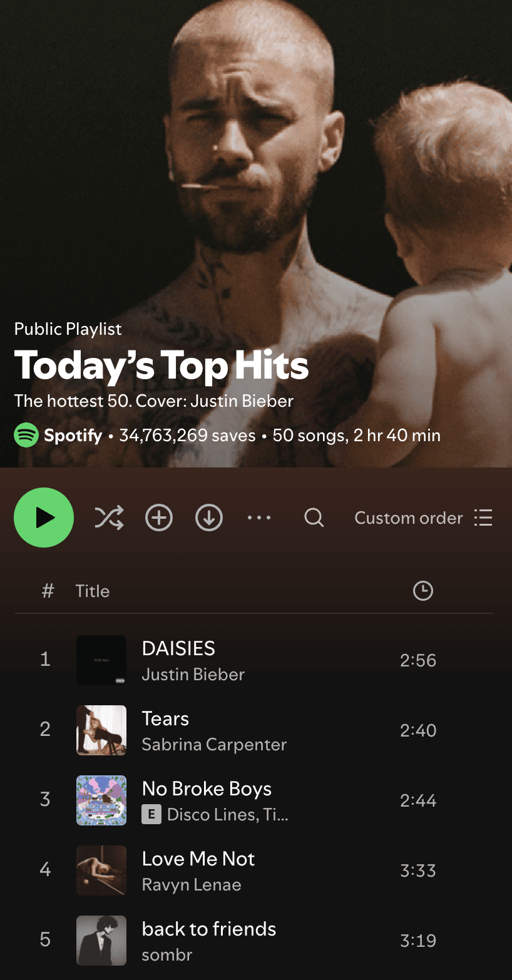The height and width of the screenshot is (980, 512).
Task: Download the playlist with the arrow icon
Action: click(209, 518)
